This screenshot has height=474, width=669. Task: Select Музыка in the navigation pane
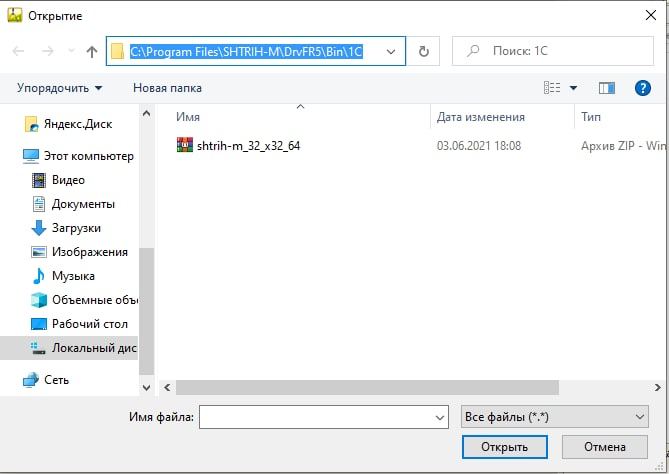pos(73,276)
